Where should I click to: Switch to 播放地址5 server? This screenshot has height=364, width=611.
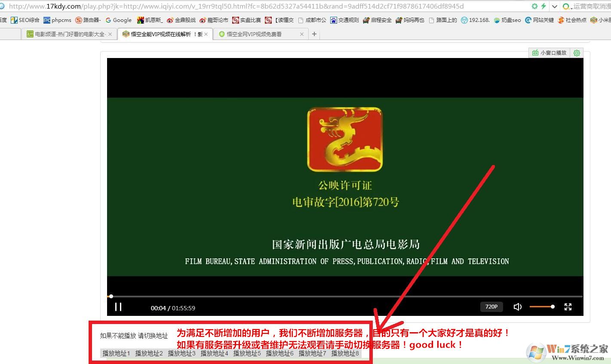click(247, 353)
